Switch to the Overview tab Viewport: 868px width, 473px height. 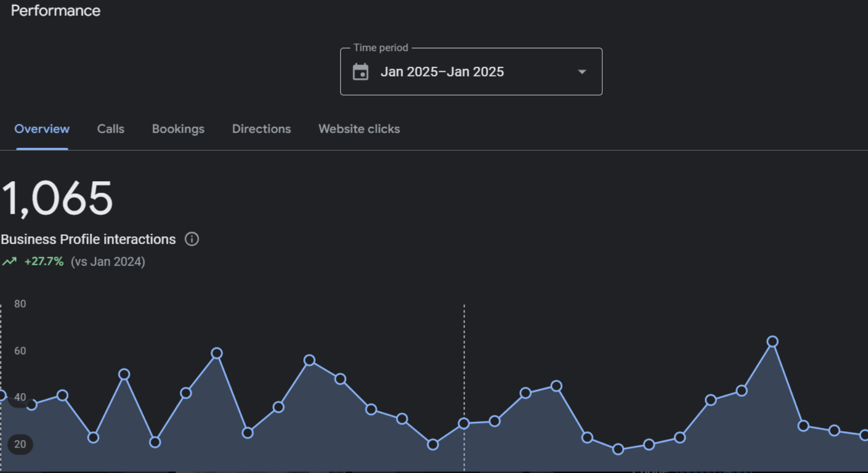42,129
